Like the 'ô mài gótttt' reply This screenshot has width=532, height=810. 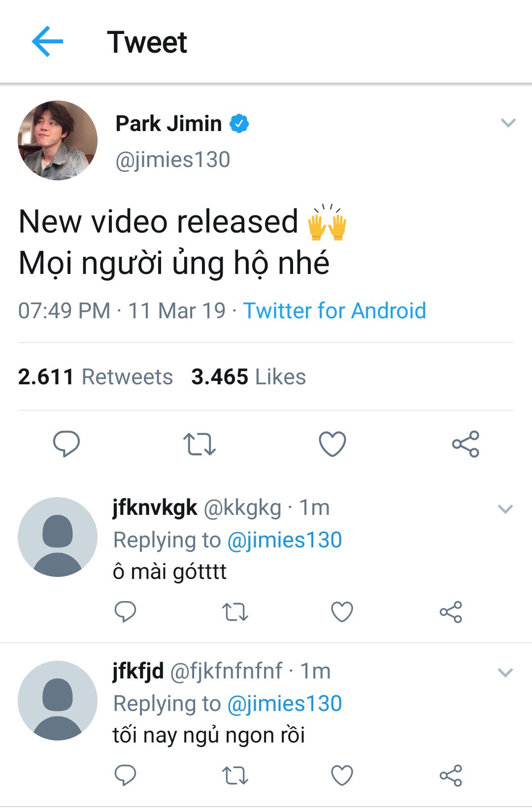click(x=342, y=612)
